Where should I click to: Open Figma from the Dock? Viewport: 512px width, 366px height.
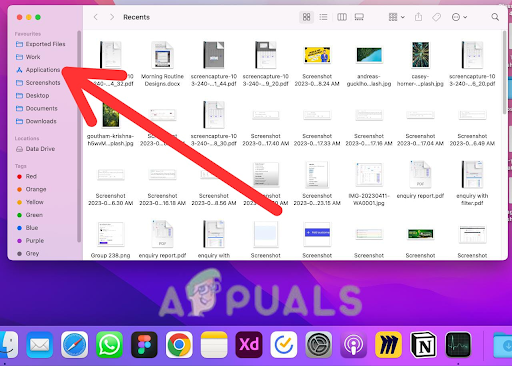144,345
